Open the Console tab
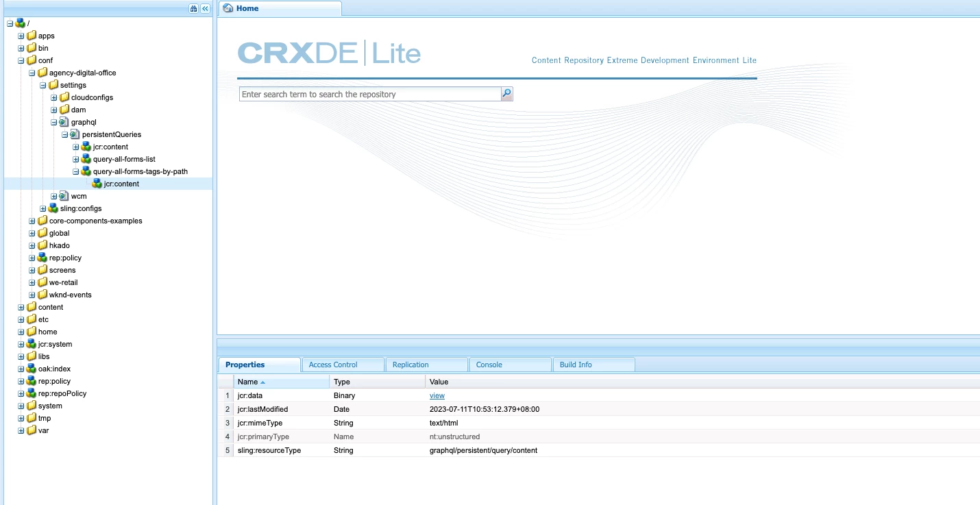This screenshot has height=505, width=980. 510,365
